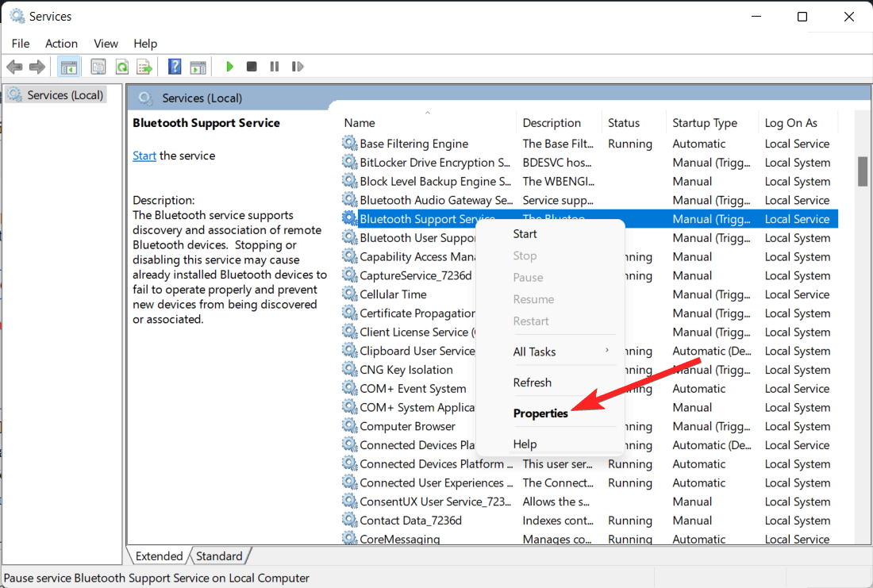The width and height of the screenshot is (873, 588).
Task: Click the vertical scrollbar thumb of services list
Action: 862,171
